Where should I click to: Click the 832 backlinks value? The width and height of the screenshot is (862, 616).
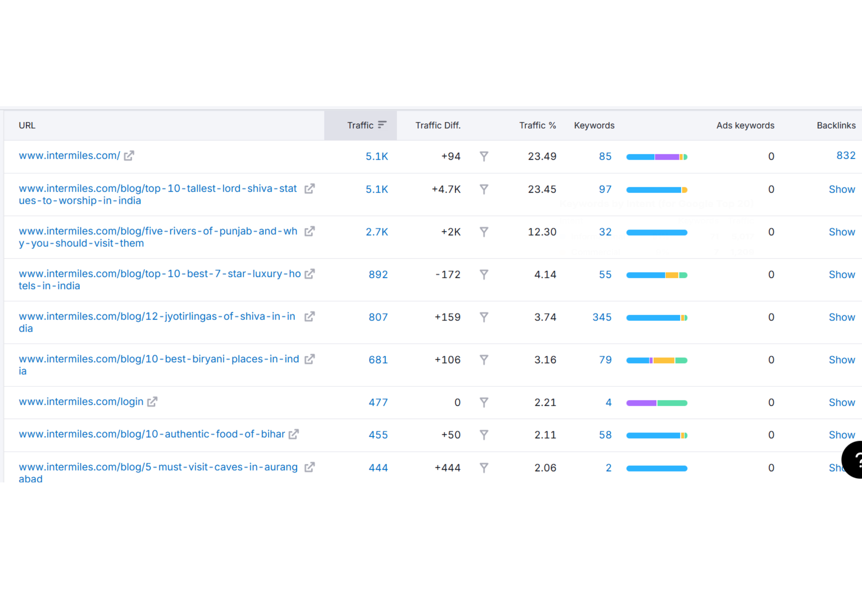click(x=846, y=156)
